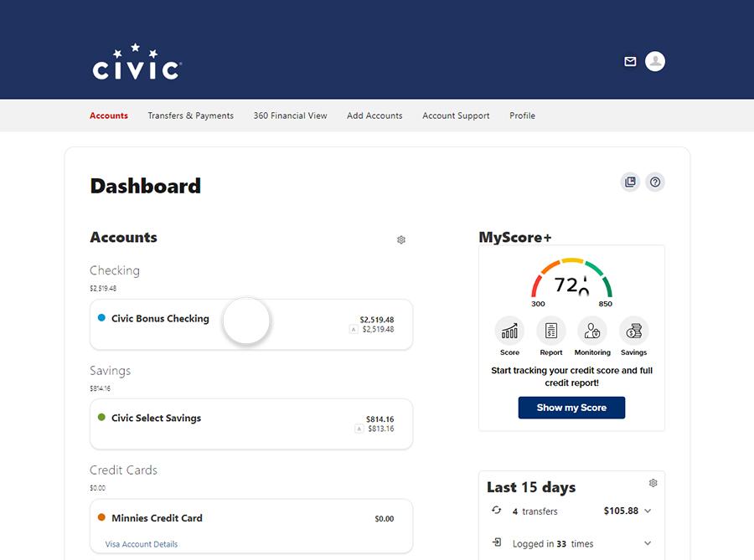This screenshot has width=754, height=560.
Task: Open the messages envelope icon
Action: point(630,61)
